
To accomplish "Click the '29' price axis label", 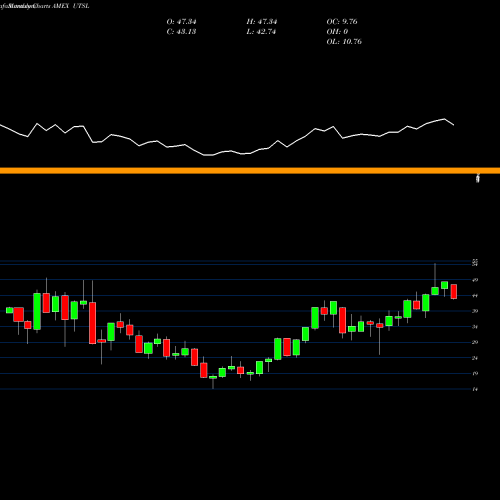I will 475,342.
